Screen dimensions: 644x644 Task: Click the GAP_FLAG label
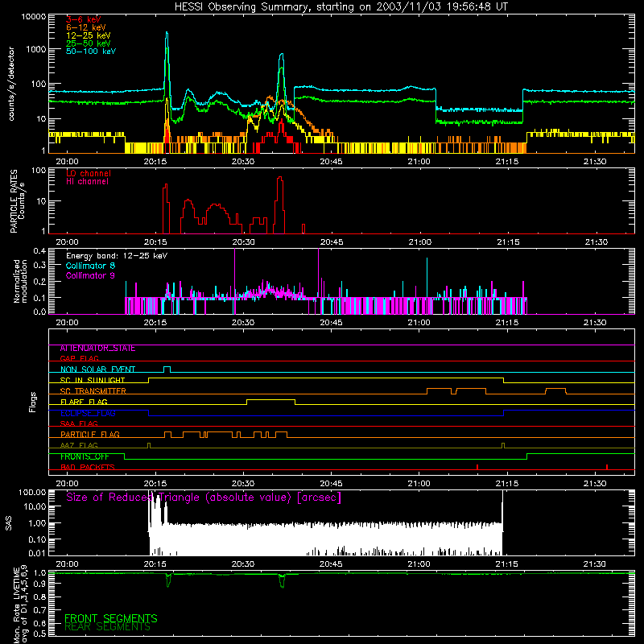(x=79, y=359)
